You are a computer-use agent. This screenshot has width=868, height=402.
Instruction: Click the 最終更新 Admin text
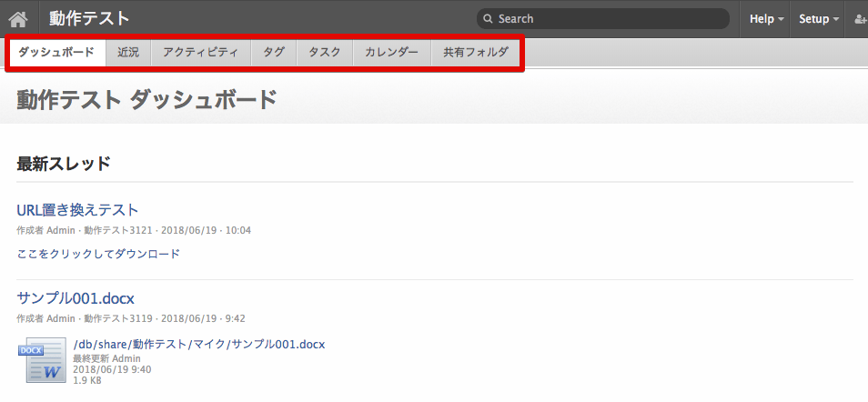click(x=106, y=359)
